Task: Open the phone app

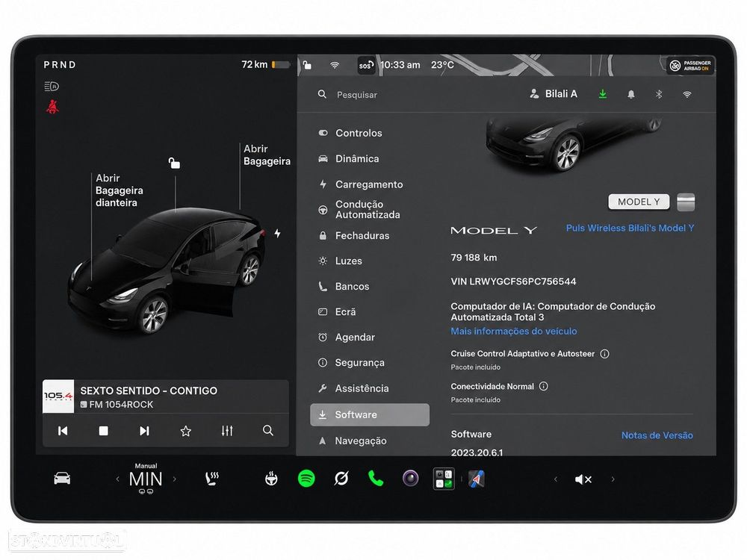Action: pos(376,479)
